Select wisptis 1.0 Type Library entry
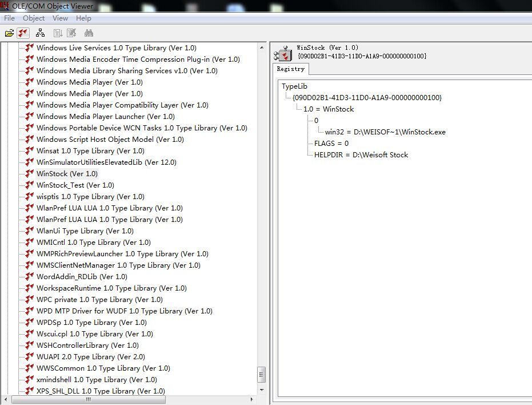 pos(91,196)
